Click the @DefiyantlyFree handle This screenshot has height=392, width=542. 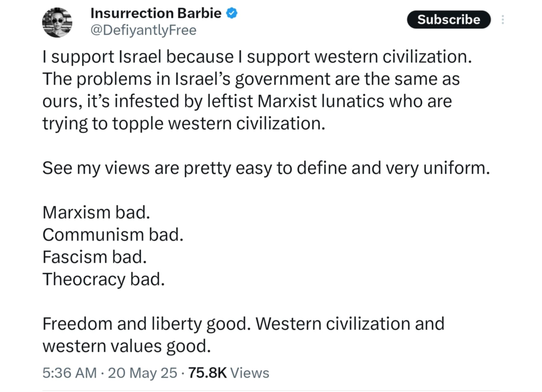[x=143, y=30]
